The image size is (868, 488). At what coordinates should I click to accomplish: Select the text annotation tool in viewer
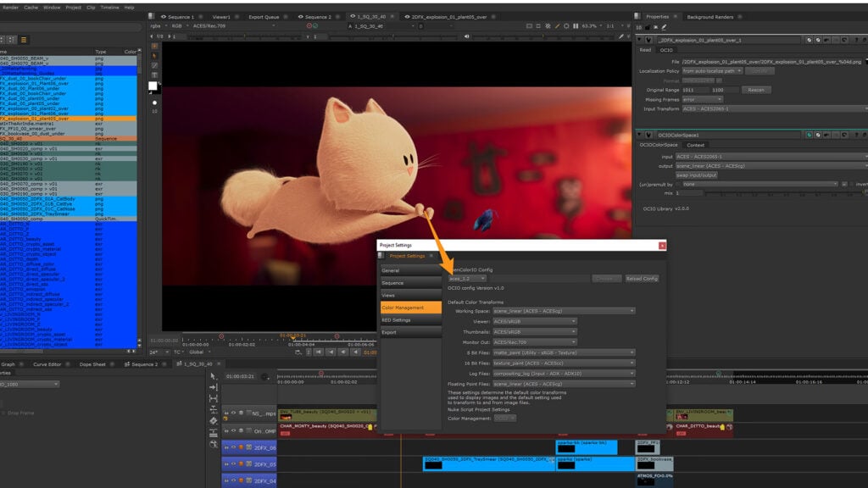154,75
